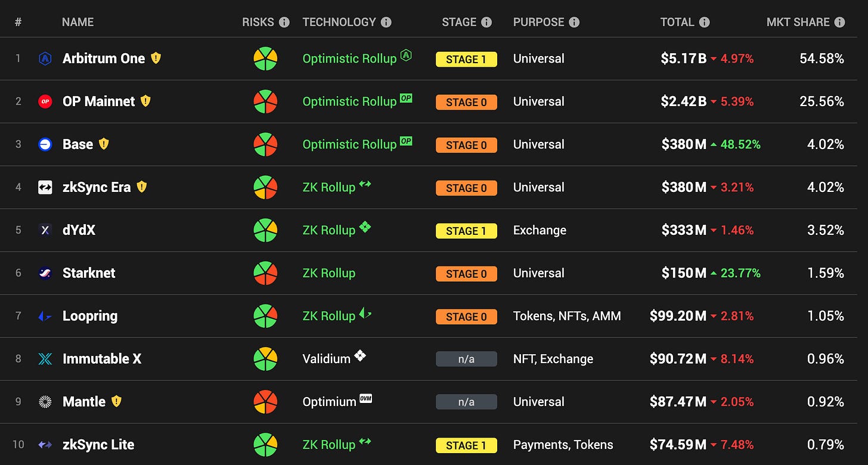Click the warning shield beside OP Mainnet
868x465 pixels.
click(x=145, y=101)
